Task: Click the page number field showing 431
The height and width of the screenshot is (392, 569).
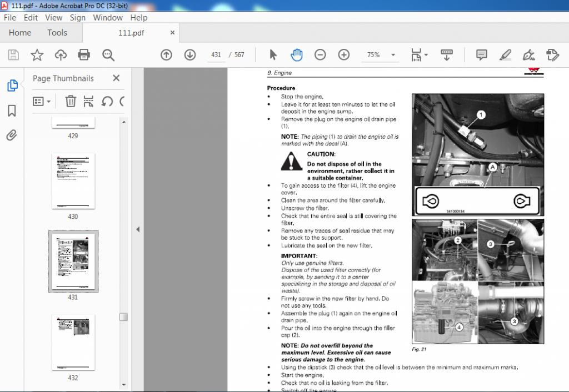Action: point(216,55)
